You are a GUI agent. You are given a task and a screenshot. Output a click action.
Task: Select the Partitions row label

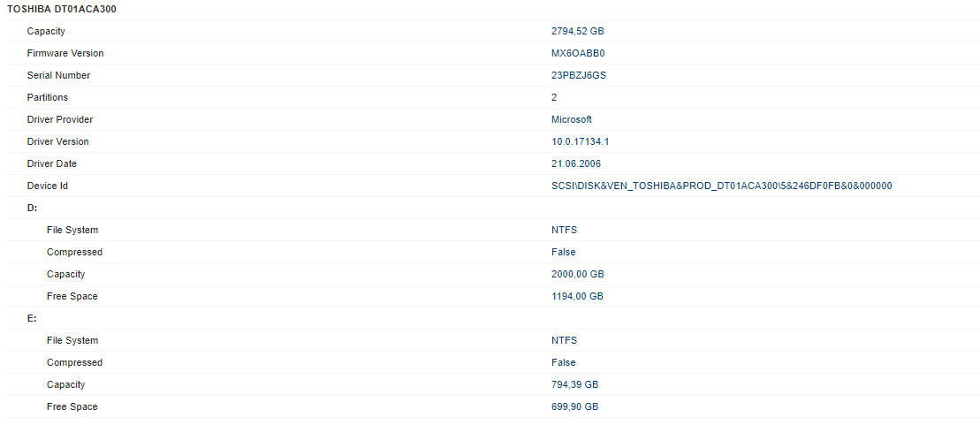coord(48,97)
